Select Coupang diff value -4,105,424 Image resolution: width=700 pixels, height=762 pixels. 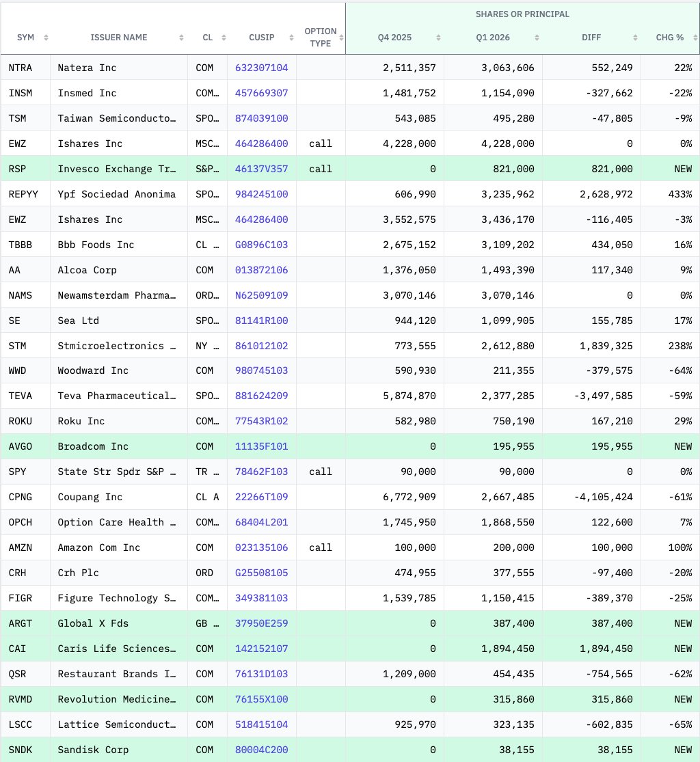(603, 497)
